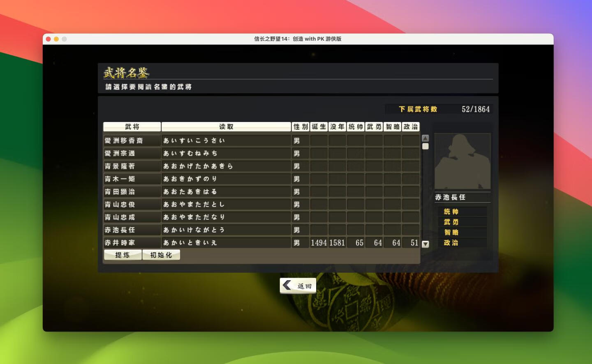This screenshot has height=364, width=592.
Task: Select officer 青木一矩 row
Action: click(132, 179)
